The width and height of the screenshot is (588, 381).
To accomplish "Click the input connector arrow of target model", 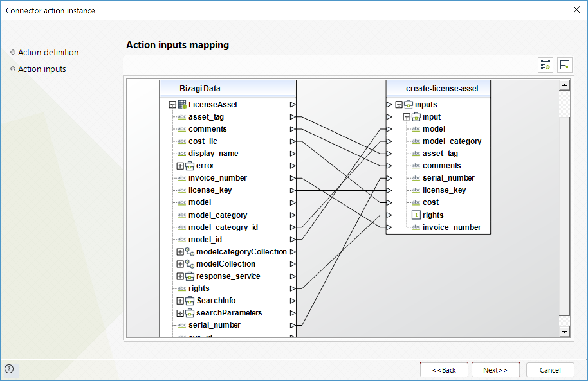I will point(389,129).
